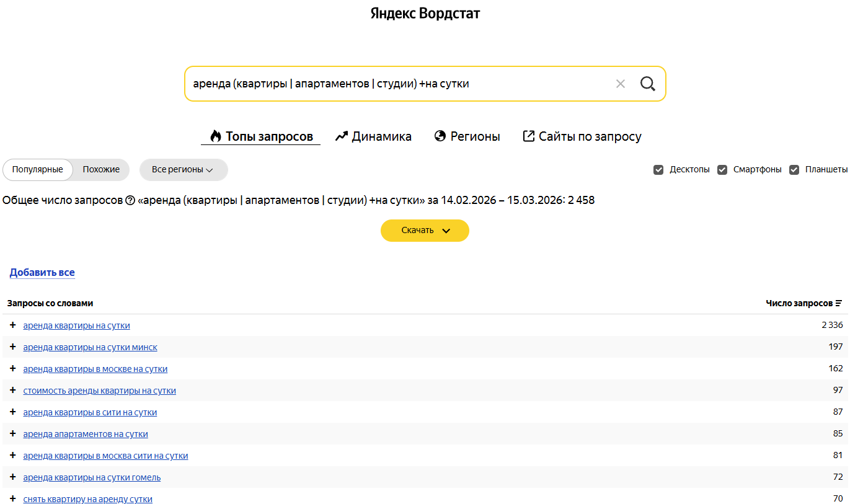Click the request count 85
863x504 pixels.
(838, 434)
